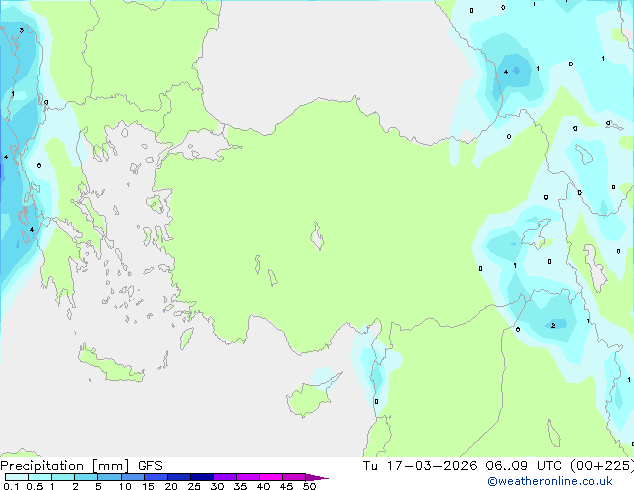Image resolution: width=634 pixels, height=490 pixels.
Task: Click the '25' legend label
Action: tap(194, 486)
